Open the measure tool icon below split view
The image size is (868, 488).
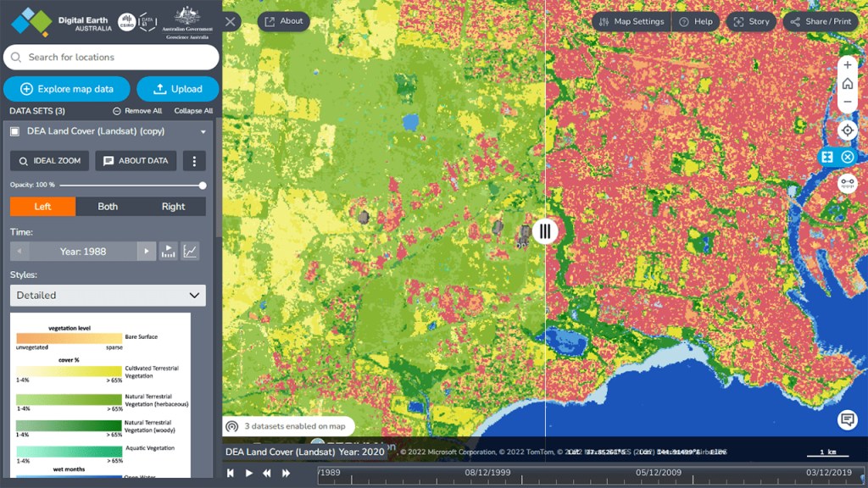coord(847,184)
